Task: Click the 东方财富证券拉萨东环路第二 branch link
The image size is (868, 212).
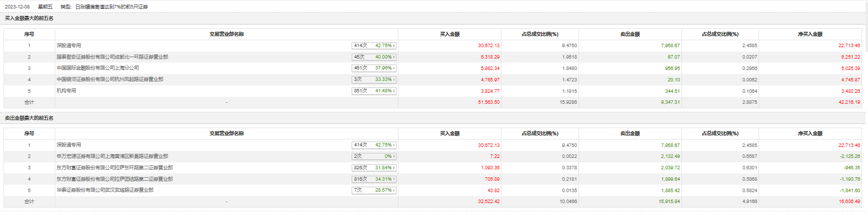Action: coord(114,168)
